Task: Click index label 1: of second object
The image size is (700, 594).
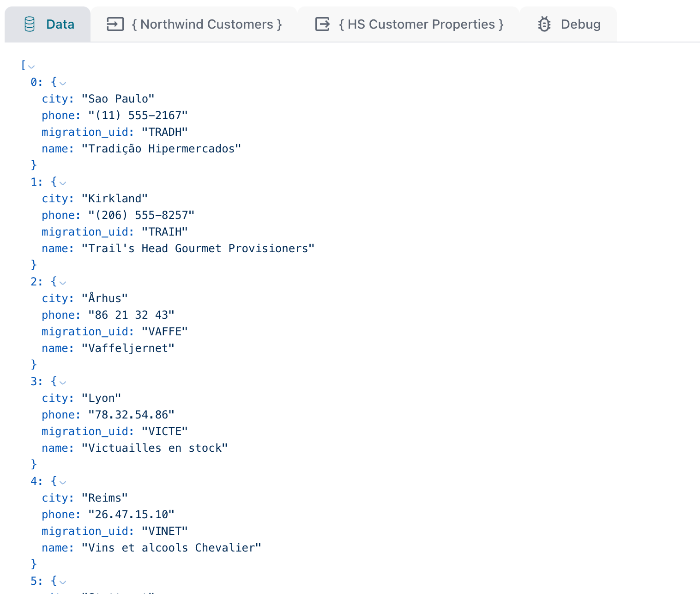Action: pos(37,182)
